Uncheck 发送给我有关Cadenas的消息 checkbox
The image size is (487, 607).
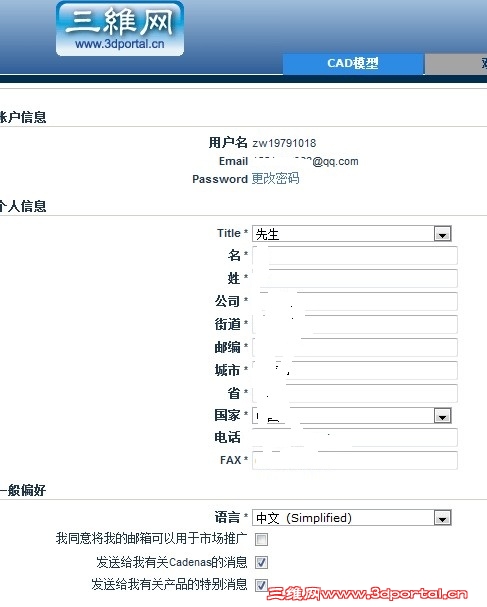coord(261,562)
